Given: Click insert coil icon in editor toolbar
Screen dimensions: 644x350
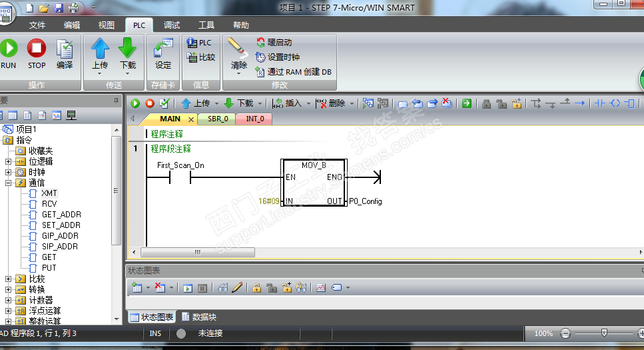Looking at the screenshot, I should 615,103.
